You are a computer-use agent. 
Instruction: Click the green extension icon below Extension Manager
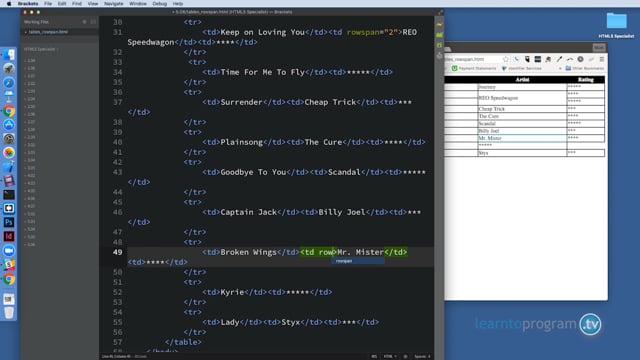point(439,45)
